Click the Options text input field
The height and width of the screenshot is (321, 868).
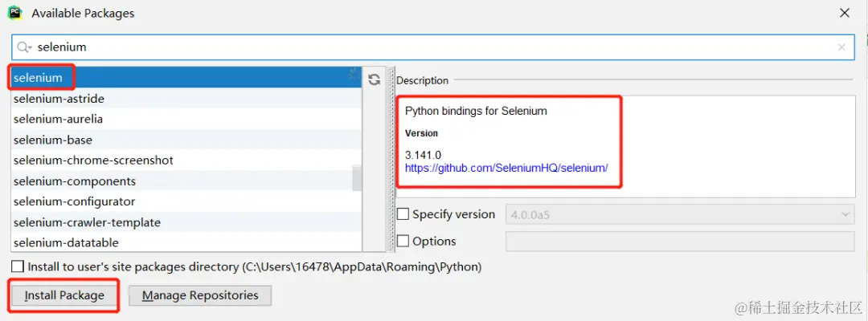pyautogui.click(x=681, y=242)
